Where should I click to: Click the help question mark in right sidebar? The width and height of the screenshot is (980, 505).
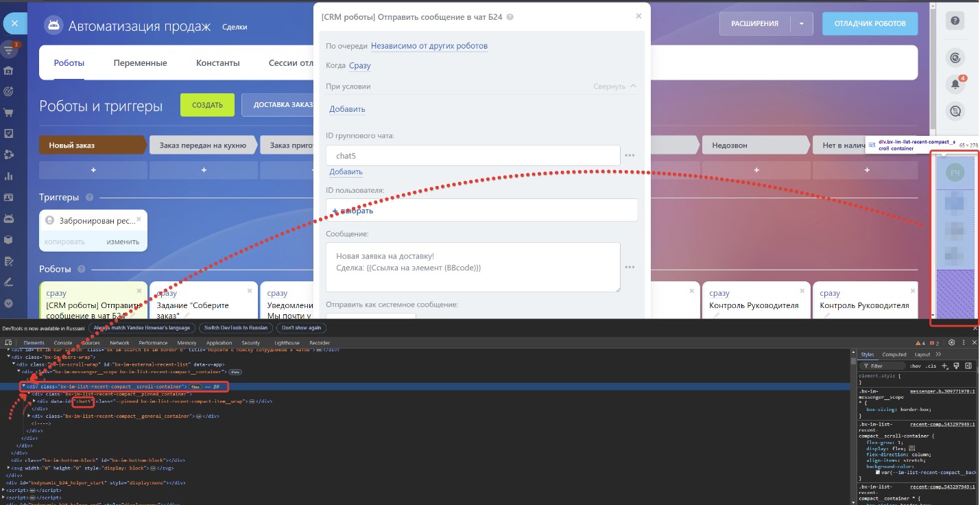pos(954,21)
